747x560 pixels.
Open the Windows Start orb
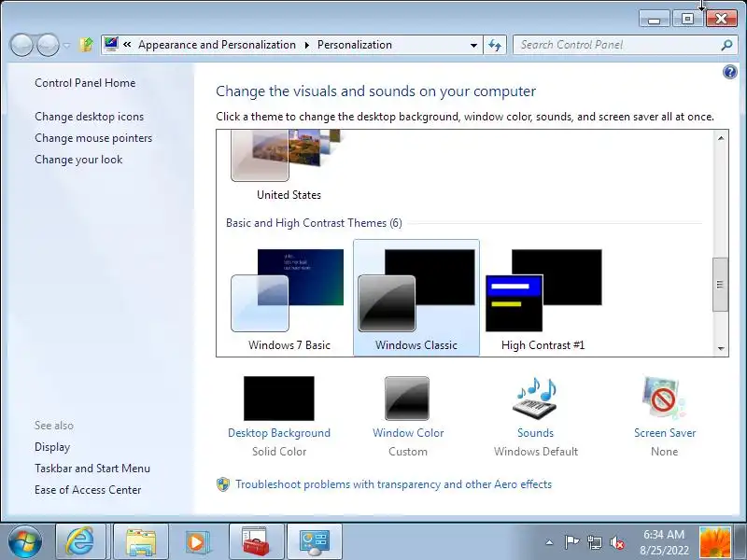[x=25, y=541]
